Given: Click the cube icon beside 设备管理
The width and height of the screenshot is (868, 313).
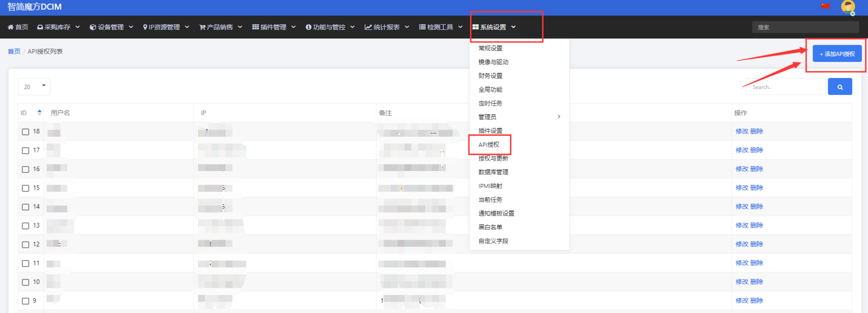Looking at the screenshot, I should tap(93, 27).
